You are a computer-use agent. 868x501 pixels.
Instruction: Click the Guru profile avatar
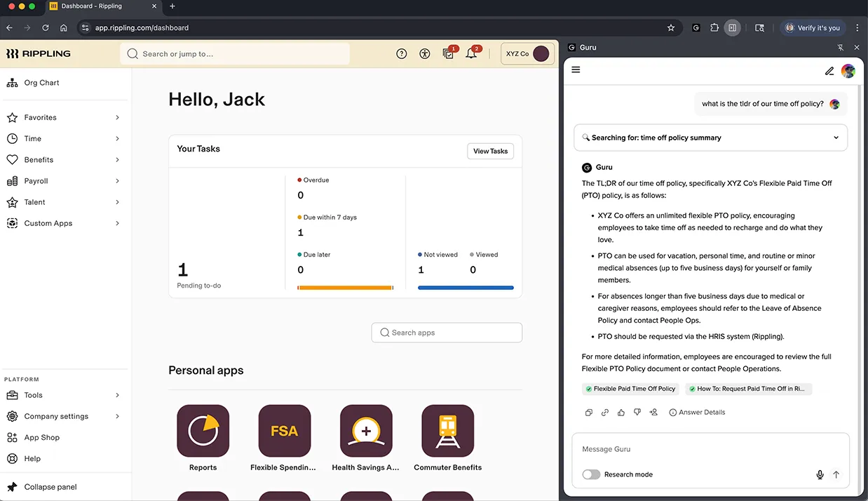[x=848, y=71]
